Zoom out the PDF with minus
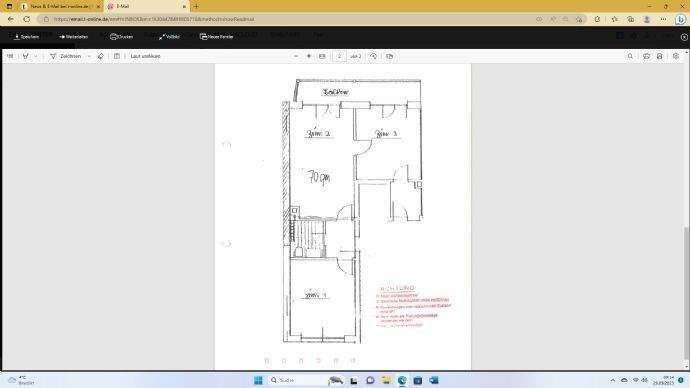Viewport: 690px width, 388px height. coord(296,56)
